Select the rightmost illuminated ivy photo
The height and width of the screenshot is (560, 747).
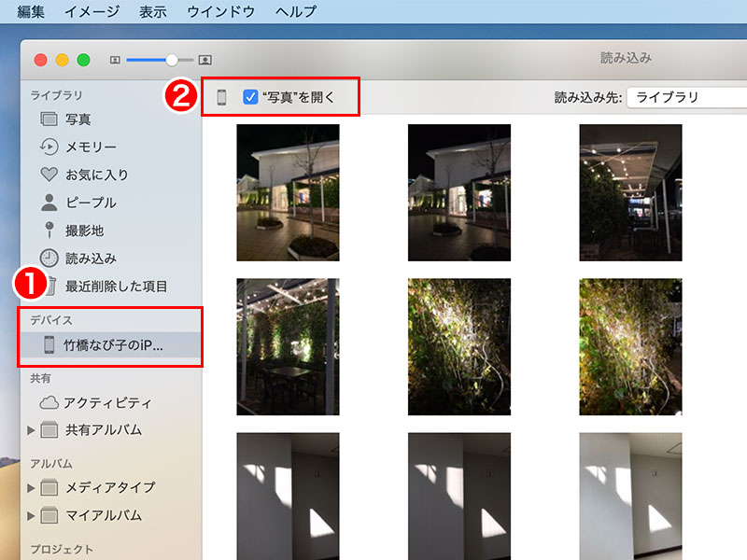(x=631, y=346)
